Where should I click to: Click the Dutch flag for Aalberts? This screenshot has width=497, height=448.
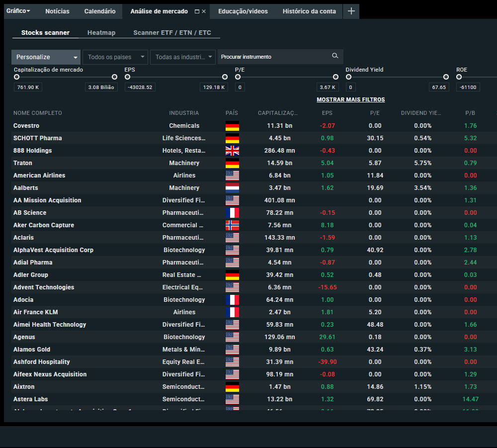click(232, 188)
